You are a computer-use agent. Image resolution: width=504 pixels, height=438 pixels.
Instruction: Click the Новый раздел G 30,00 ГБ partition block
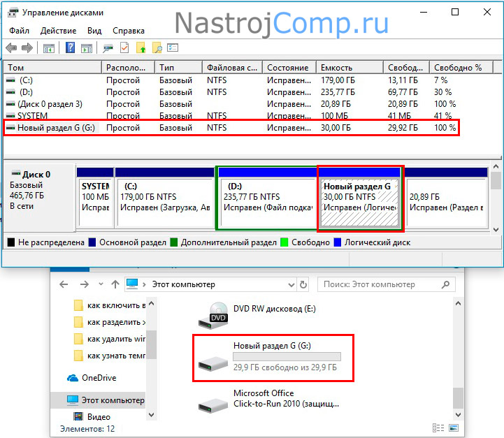pos(360,196)
